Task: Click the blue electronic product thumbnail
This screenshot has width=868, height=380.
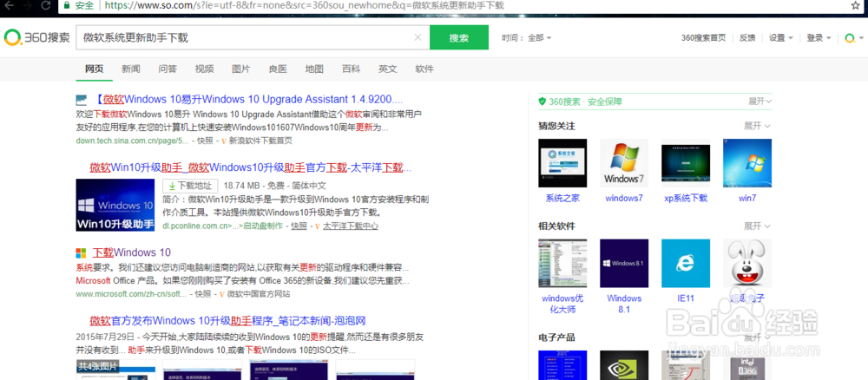Action: click(562, 365)
